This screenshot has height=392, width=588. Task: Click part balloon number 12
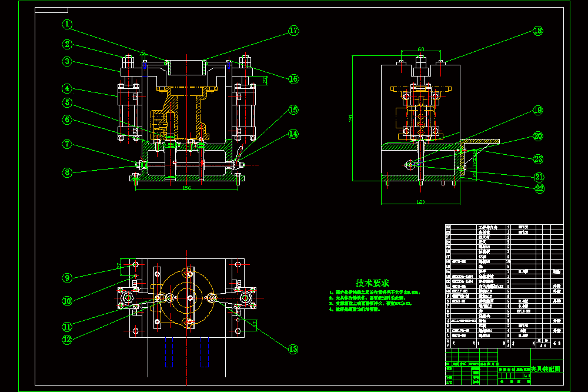pyautogui.click(x=67, y=340)
